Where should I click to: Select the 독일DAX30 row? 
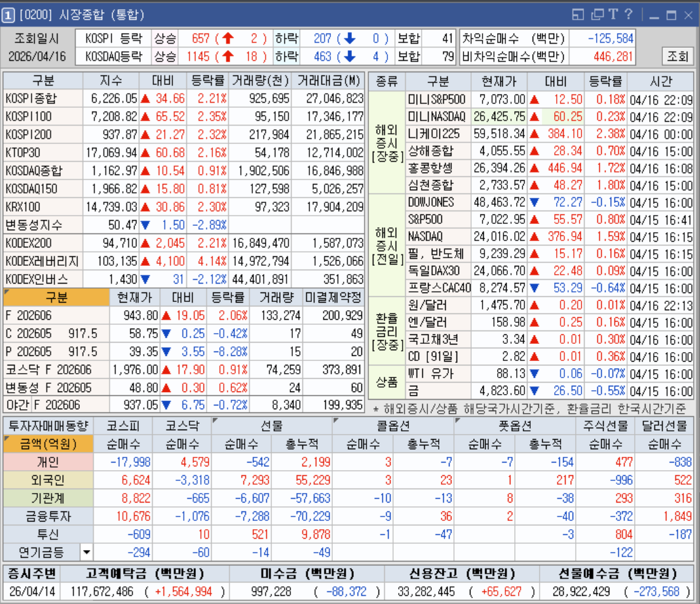438,271
